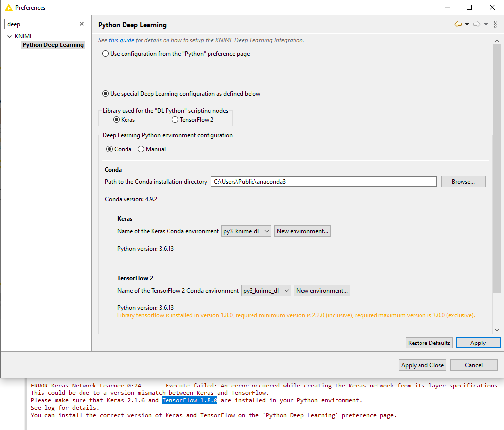Click Apply and Close
This screenshot has height=430, width=504.
[x=422, y=365]
